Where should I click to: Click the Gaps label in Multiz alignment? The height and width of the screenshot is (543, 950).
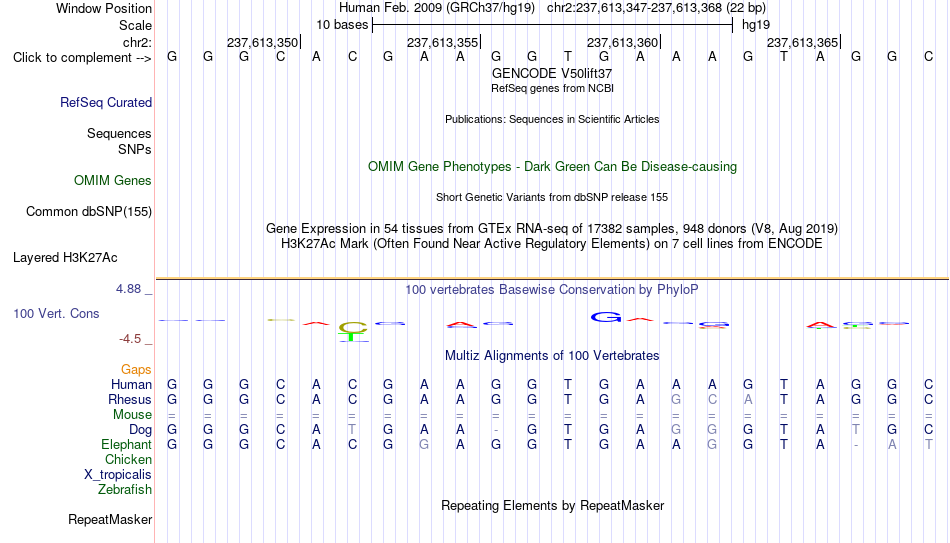point(136,370)
